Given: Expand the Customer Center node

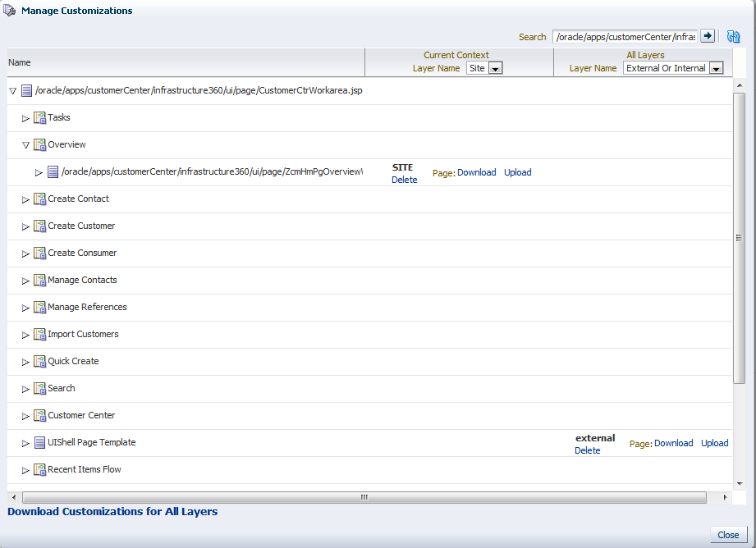Looking at the screenshot, I should click(x=25, y=415).
